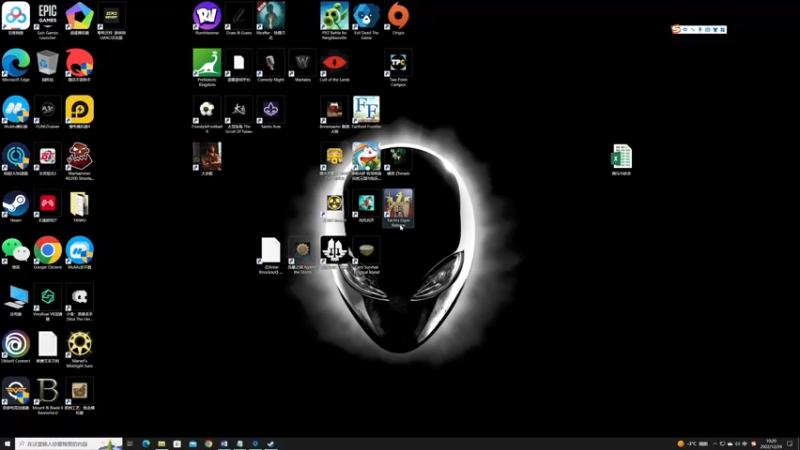Launch the Google Chrome desktop shortcut
Image resolution: width=800 pixels, height=450 pixels.
click(47, 253)
